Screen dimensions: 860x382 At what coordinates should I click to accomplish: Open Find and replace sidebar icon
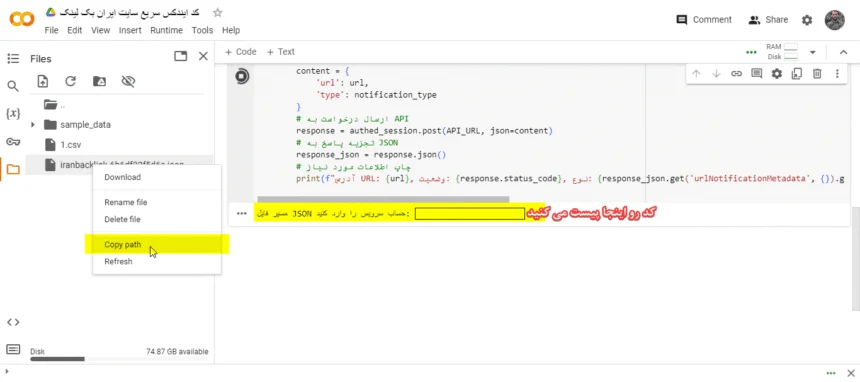point(13,86)
